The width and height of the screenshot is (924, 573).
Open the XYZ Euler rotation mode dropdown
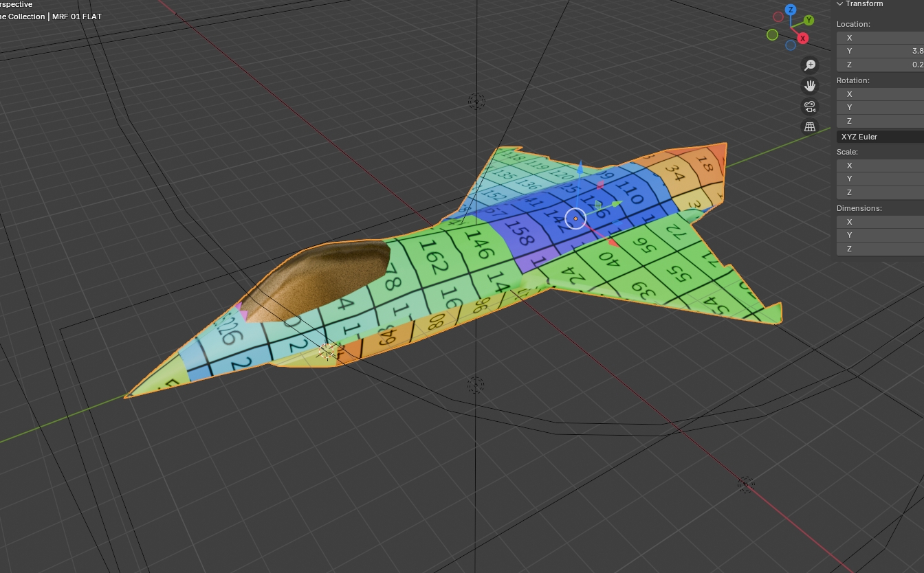[x=881, y=137]
